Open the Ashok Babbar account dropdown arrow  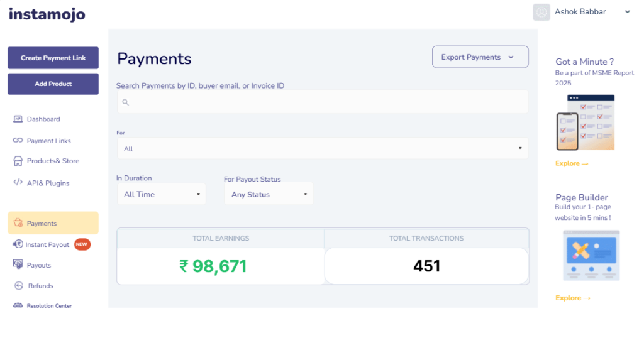click(627, 12)
